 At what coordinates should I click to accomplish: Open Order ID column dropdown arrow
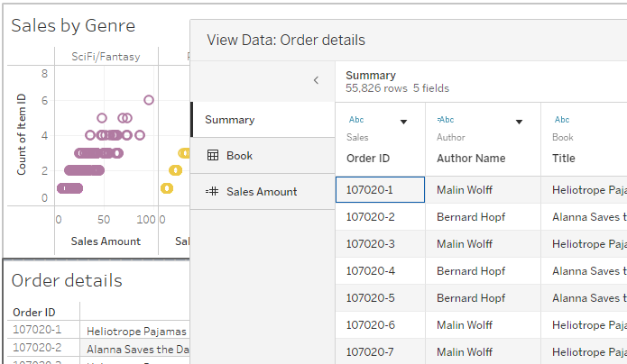pos(403,122)
